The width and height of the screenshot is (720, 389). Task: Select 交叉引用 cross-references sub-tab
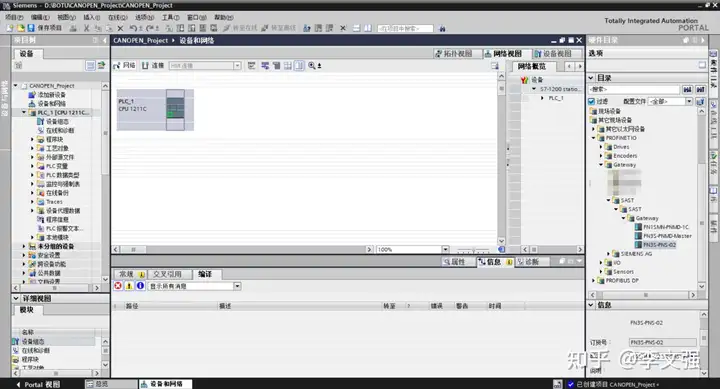[169, 274]
